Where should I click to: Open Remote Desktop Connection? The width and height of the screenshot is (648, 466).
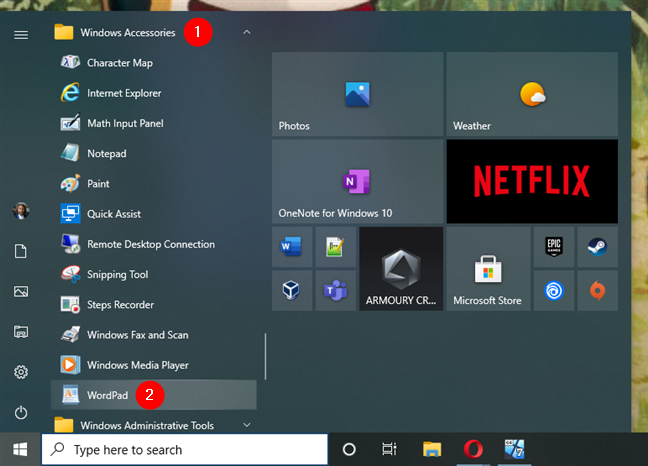tap(153, 244)
